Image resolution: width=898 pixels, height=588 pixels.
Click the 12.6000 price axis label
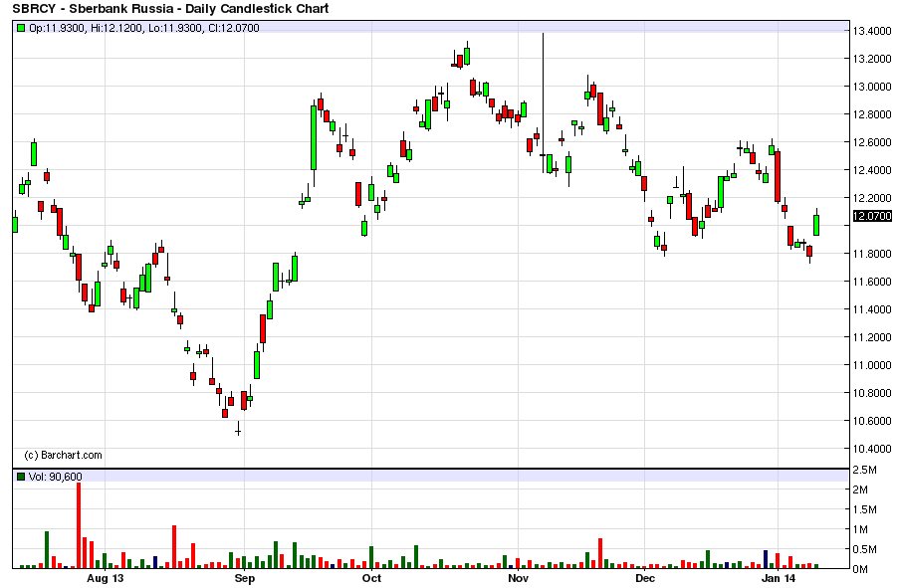[872, 142]
